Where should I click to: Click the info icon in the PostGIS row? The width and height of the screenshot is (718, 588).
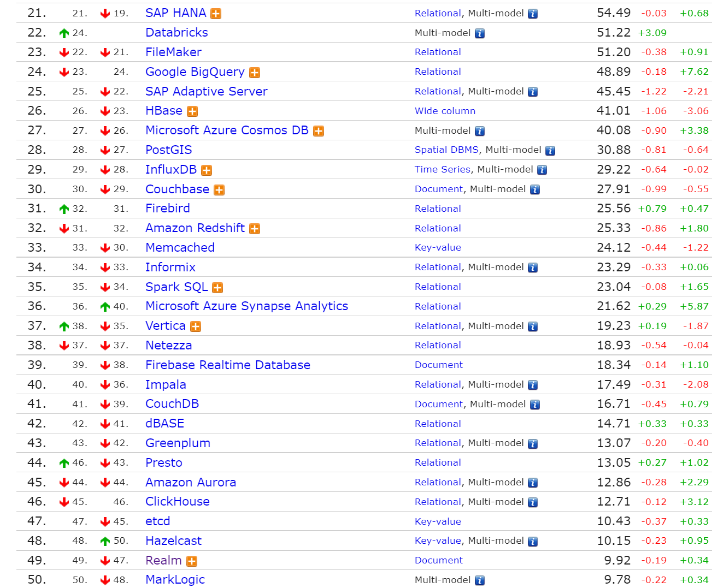click(x=550, y=151)
